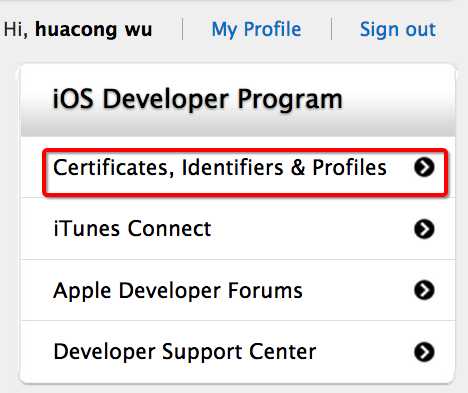
Task: Open the iTunes Connect menu entry
Action: [x=238, y=229]
